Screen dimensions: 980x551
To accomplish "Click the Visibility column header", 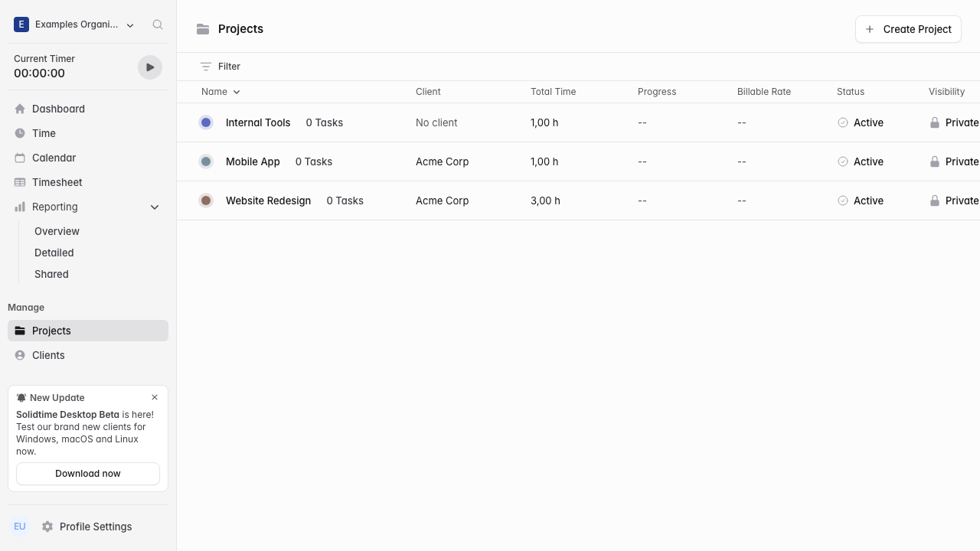I will [946, 92].
